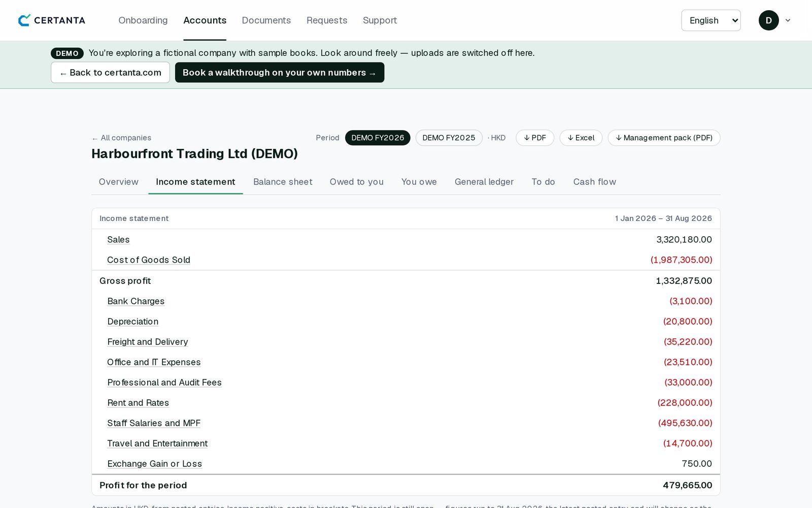
Task: Open the Owed to you tab
Action: point(357,182)
